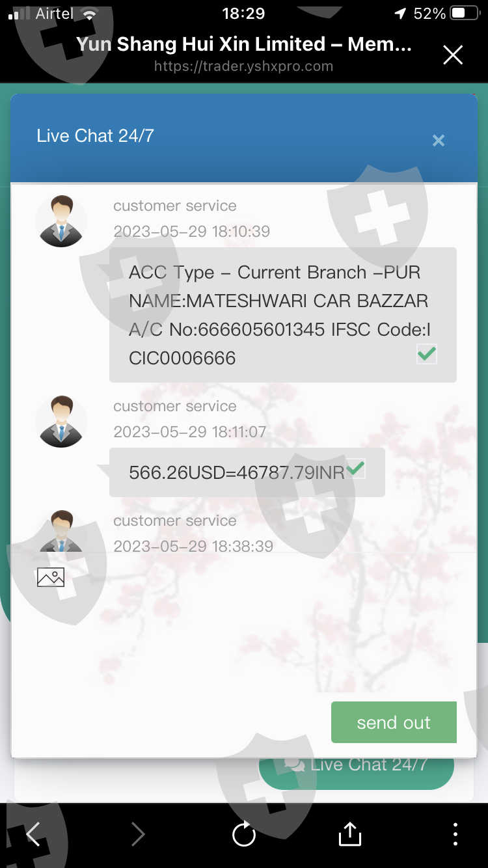Screen dimensions: 488x868
Task: Tap the green check on bank details message
Action: (427, 354)
